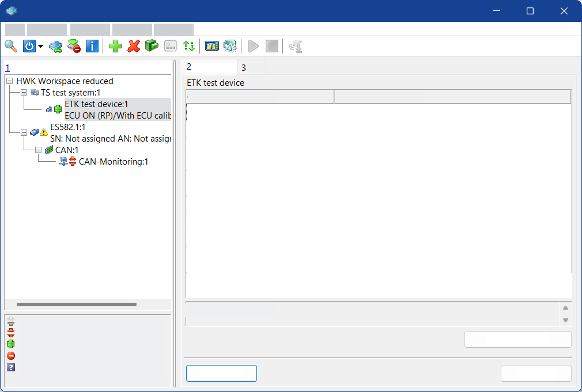This screenshot has width=582, height=392.
Task: Click the green up-down arrows icon
Action: pyautogui.click(x=188, y=46)
